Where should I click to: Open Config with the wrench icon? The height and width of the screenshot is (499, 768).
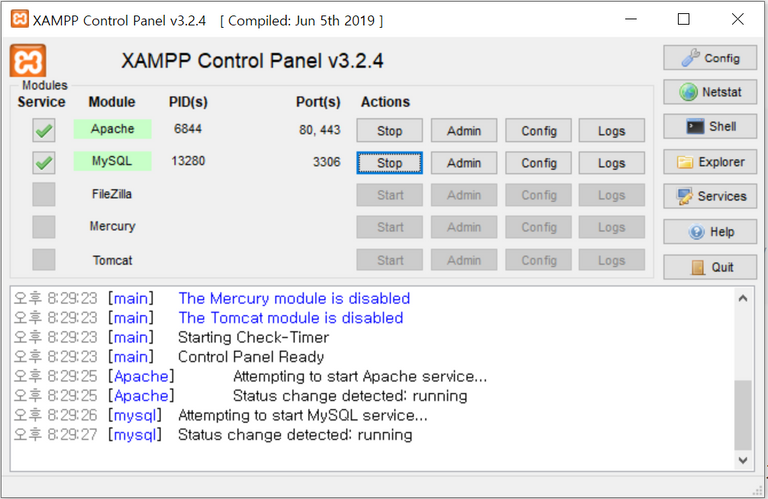[x=710, y=58]
